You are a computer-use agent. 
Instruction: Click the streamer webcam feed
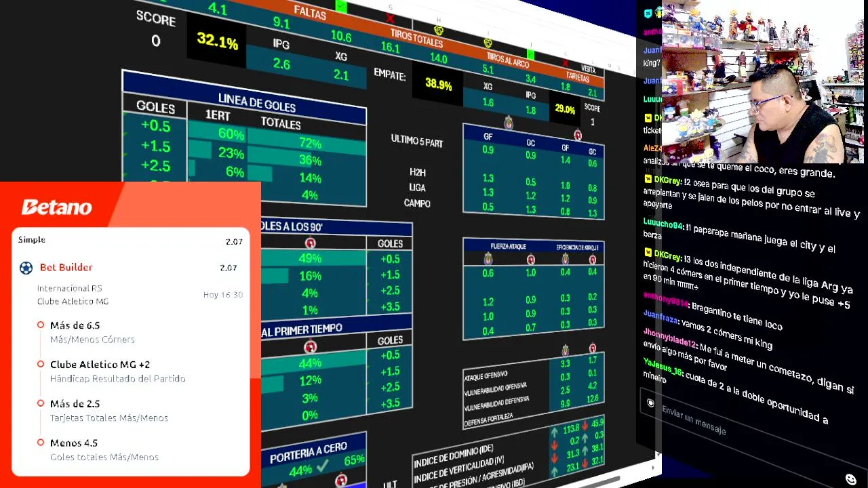(763, 83)
